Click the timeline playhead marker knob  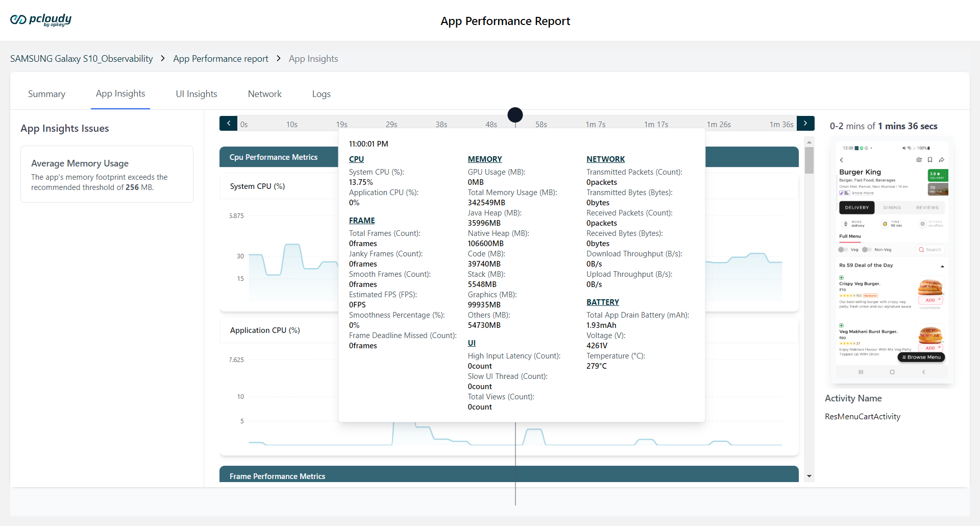click(x=515, y=115)
